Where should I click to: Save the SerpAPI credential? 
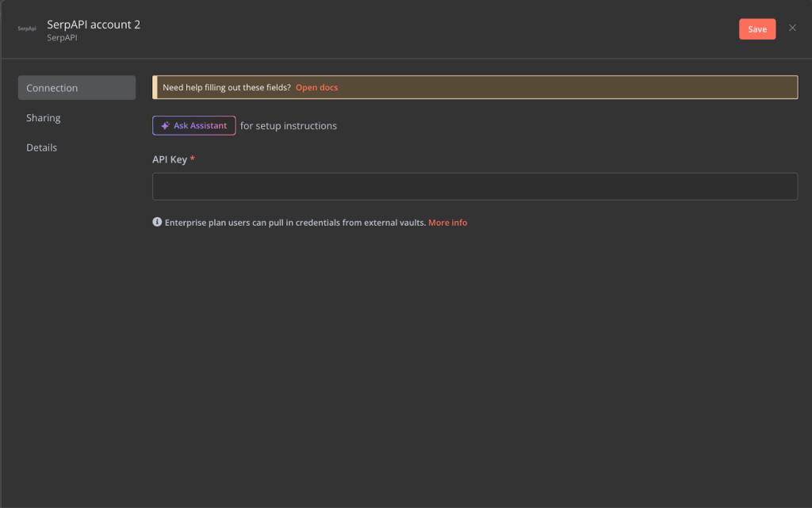(757, 29)
